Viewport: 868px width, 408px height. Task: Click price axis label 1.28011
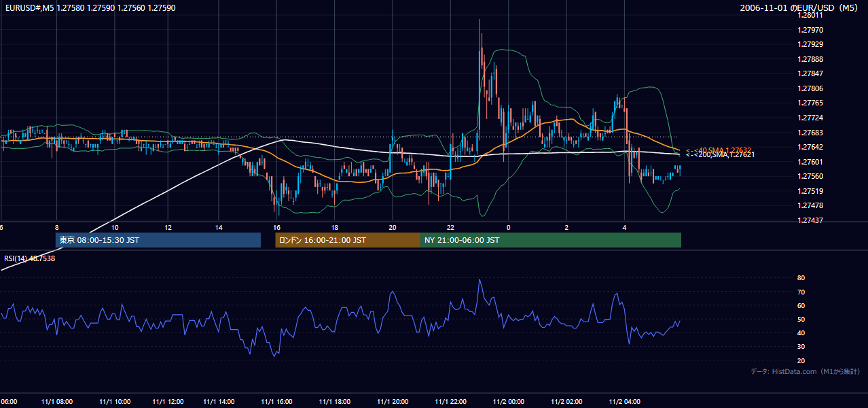coord(810,16)
